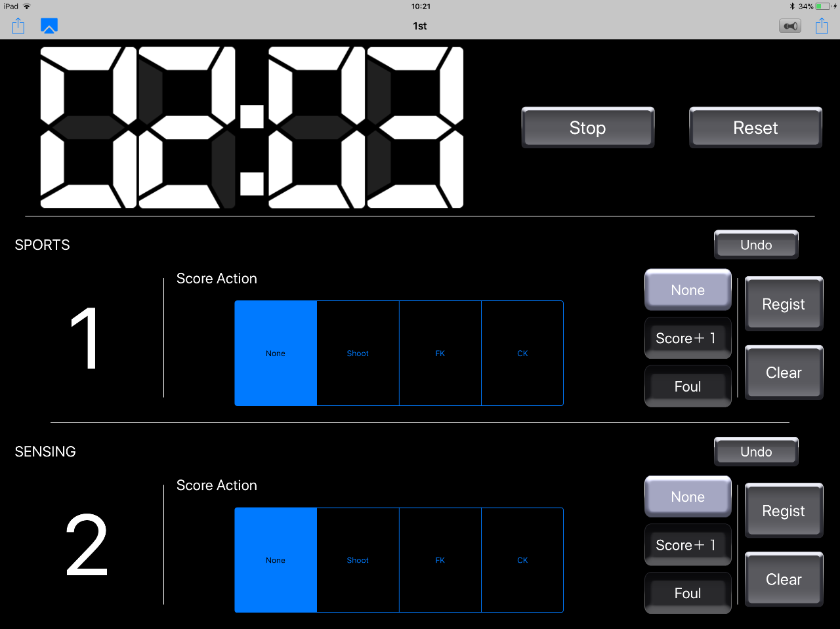
Task: Register the SENSING team action
Action: [784, 511]
